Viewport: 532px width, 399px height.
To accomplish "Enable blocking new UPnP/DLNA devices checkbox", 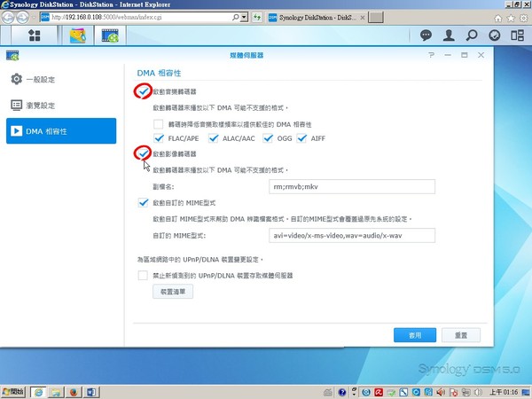I will pyautogui.click(x=143, y=275).
